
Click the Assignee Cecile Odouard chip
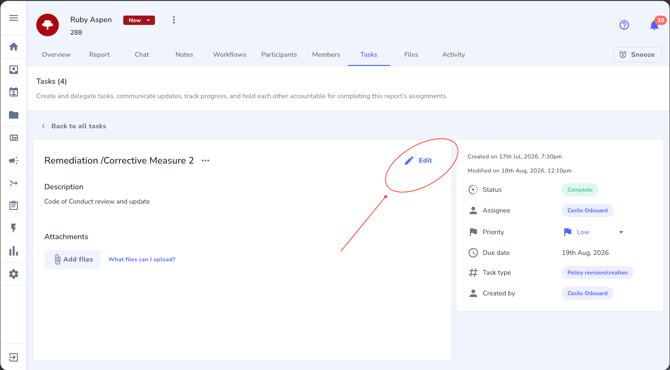coord(587,210)
